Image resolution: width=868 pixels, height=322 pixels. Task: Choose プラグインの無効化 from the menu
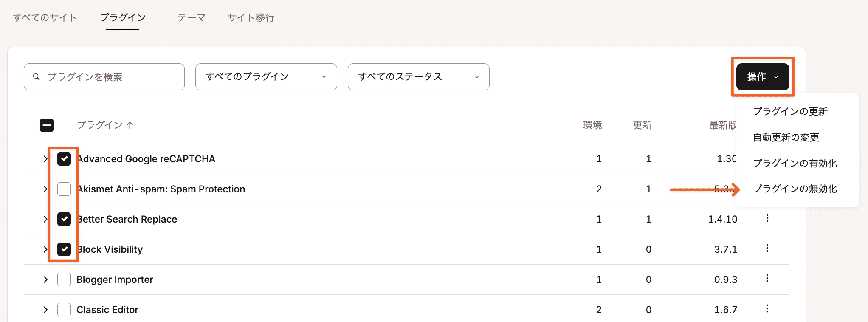tap(795, 189)
